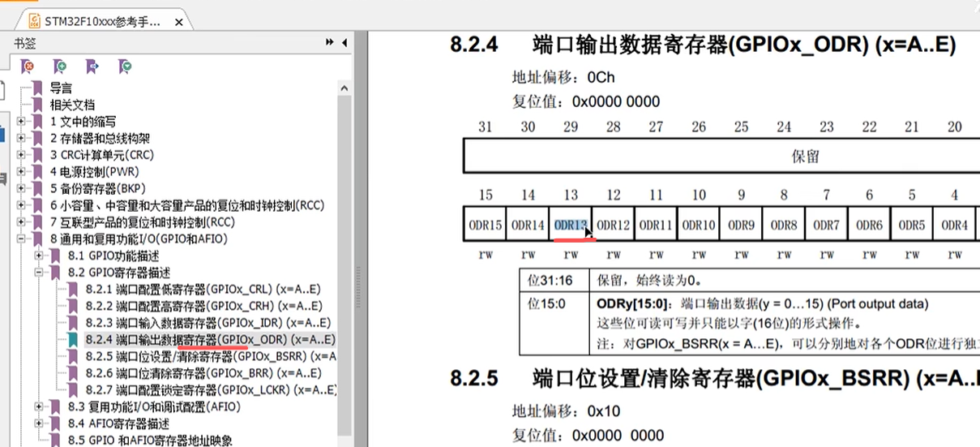Expand the 4 电源控制(PWR) tree node

point(21,172)
